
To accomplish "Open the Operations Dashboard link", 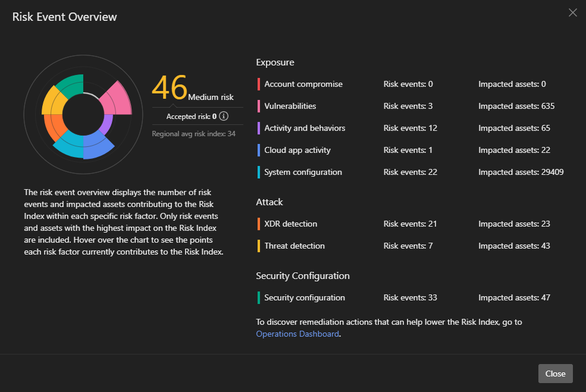I will (x=297, y=334).
